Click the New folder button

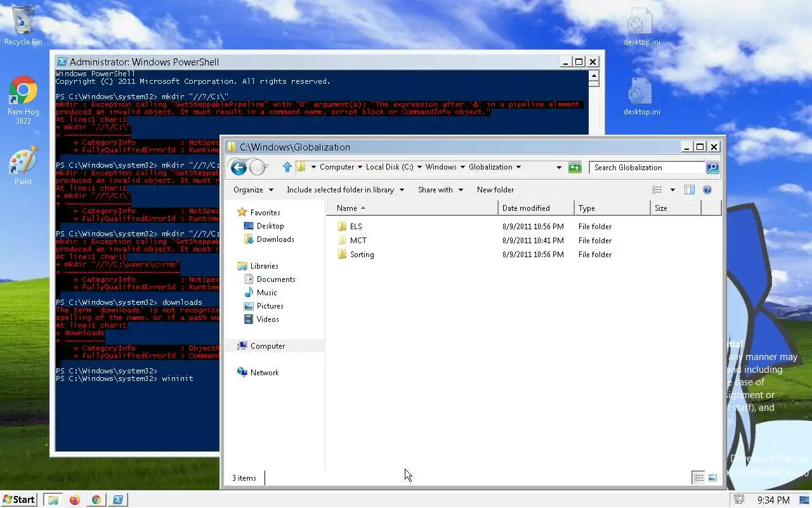[x=495, y=190]
